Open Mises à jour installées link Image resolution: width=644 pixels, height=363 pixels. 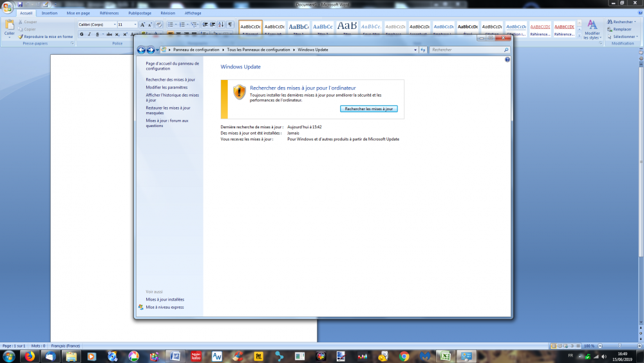pyautogui.click(x=165, y=300)
